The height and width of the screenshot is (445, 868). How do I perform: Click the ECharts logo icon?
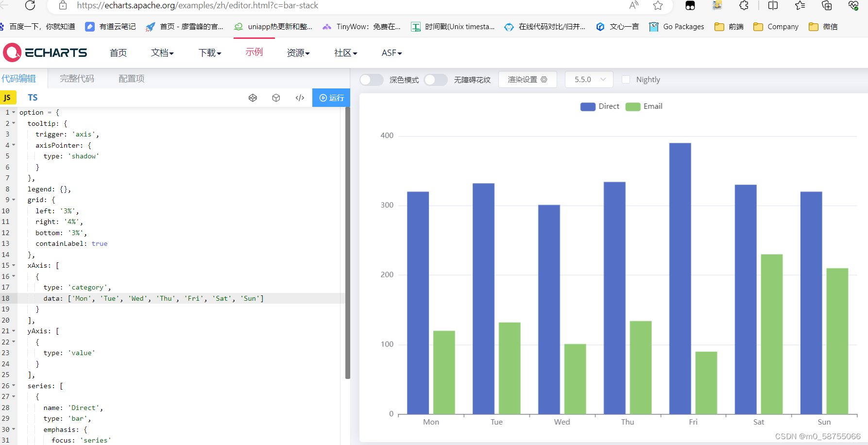tap(12, 52)
